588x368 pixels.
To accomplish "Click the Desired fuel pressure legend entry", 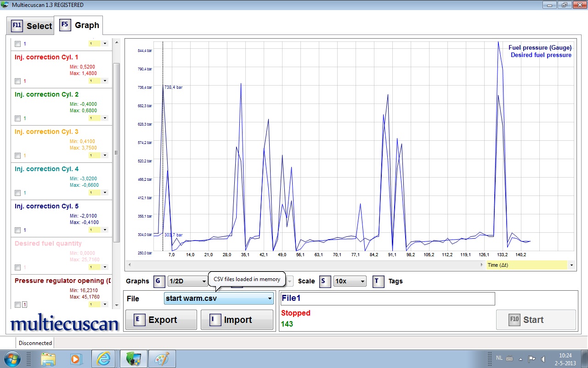I will coord(541,55).
